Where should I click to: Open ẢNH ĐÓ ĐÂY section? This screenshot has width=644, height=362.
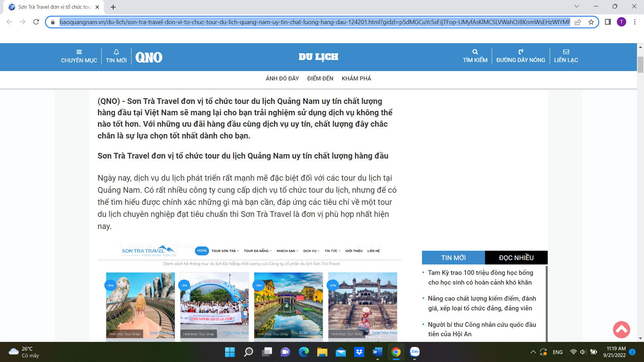(282, 78)
